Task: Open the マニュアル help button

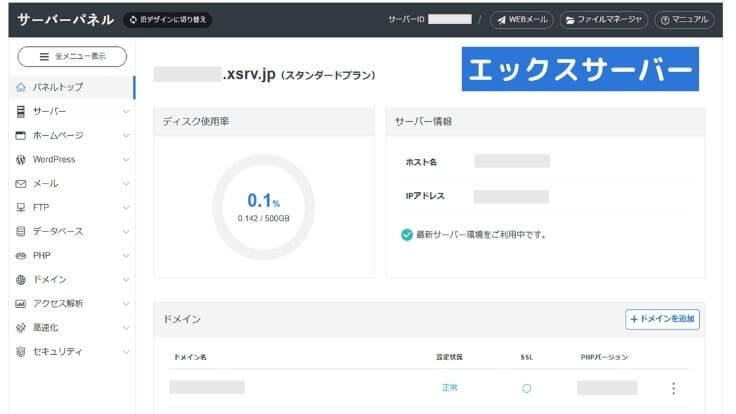Action: (684, 20)
